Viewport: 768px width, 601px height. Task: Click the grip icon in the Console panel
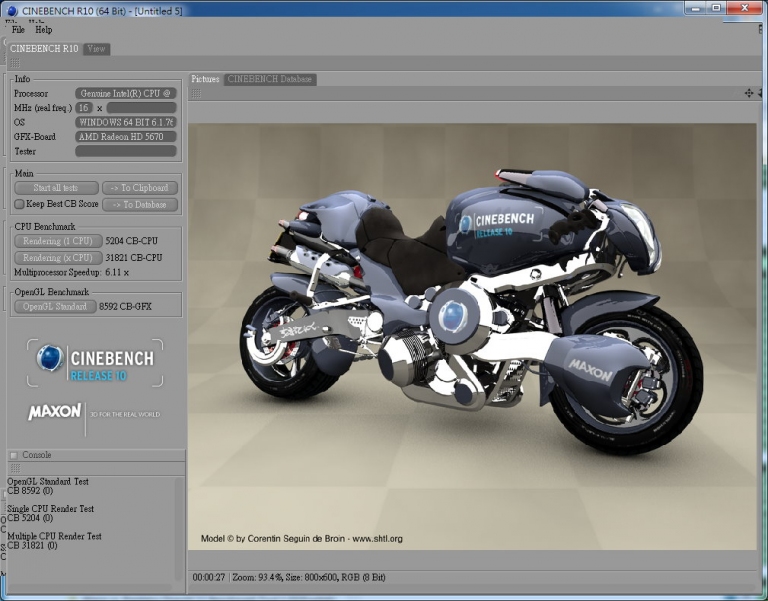click(x=15, y=469)
